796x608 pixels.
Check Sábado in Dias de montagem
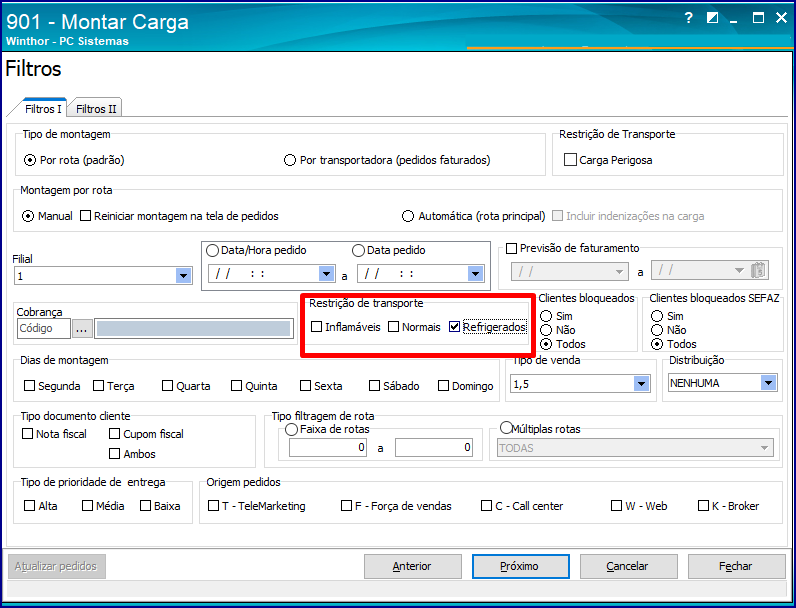[374, 386]
